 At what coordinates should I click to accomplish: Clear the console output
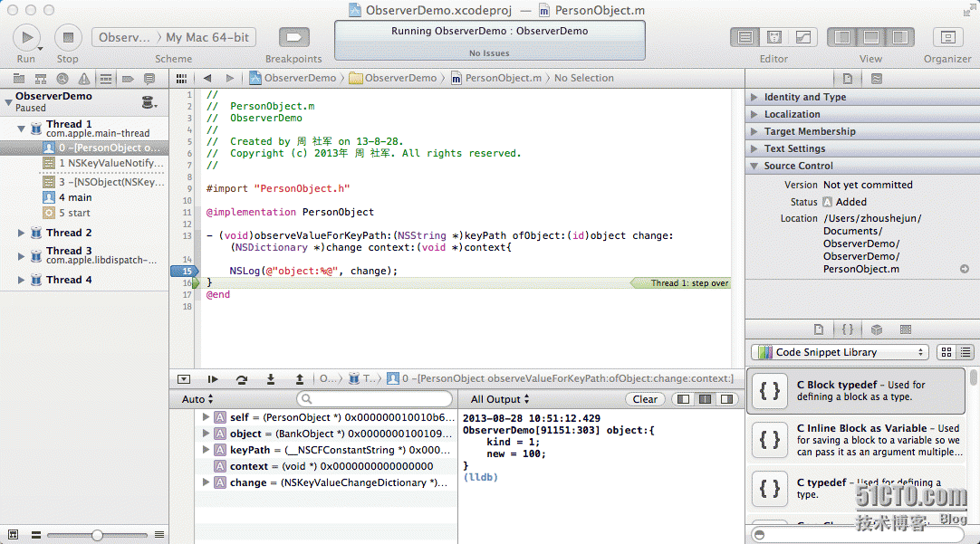(x=645, y=399)
